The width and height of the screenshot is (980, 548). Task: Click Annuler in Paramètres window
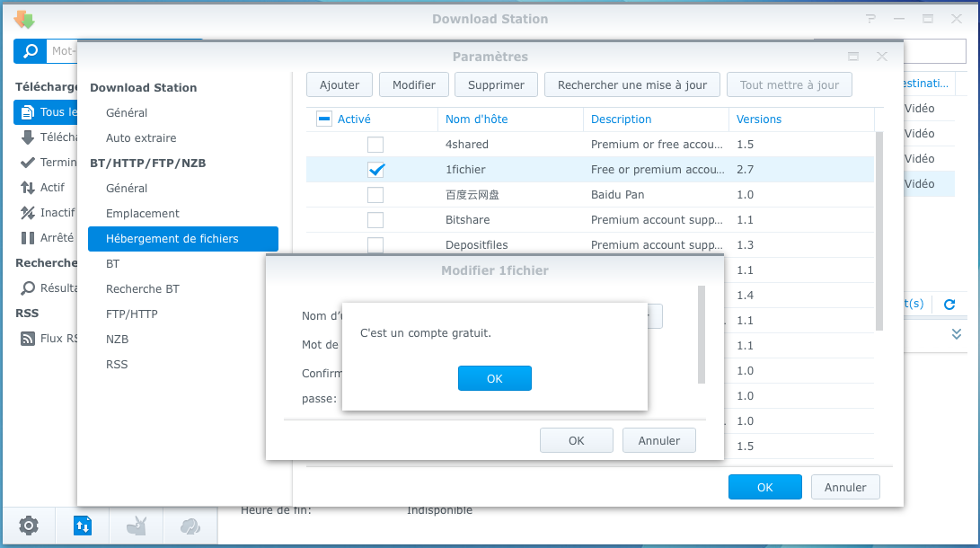845,488
